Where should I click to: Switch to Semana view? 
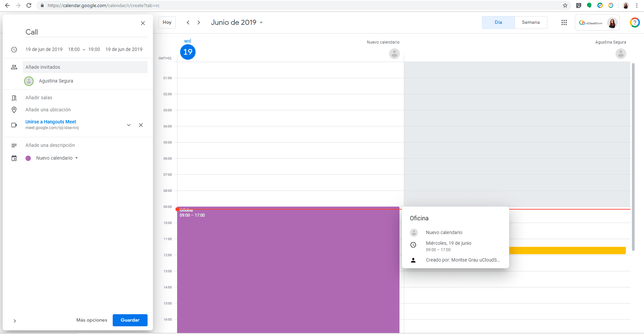coord(531,22)
